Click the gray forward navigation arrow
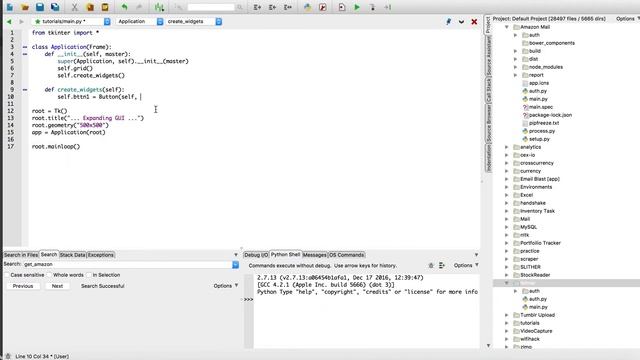This screenshot has height=360, width=640. (21, 22)
